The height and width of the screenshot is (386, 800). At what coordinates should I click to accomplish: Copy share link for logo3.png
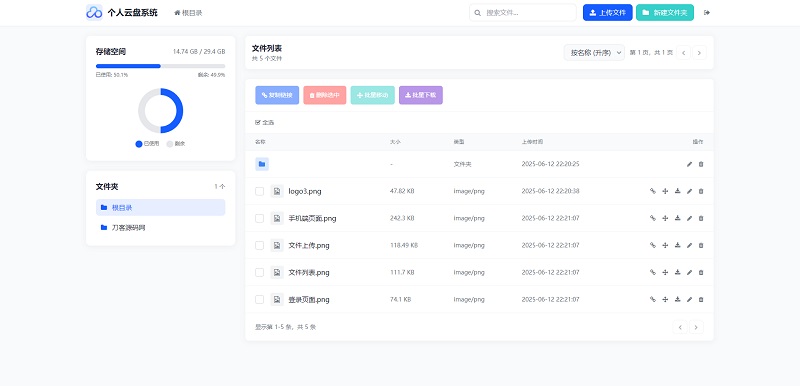point(652,191)
